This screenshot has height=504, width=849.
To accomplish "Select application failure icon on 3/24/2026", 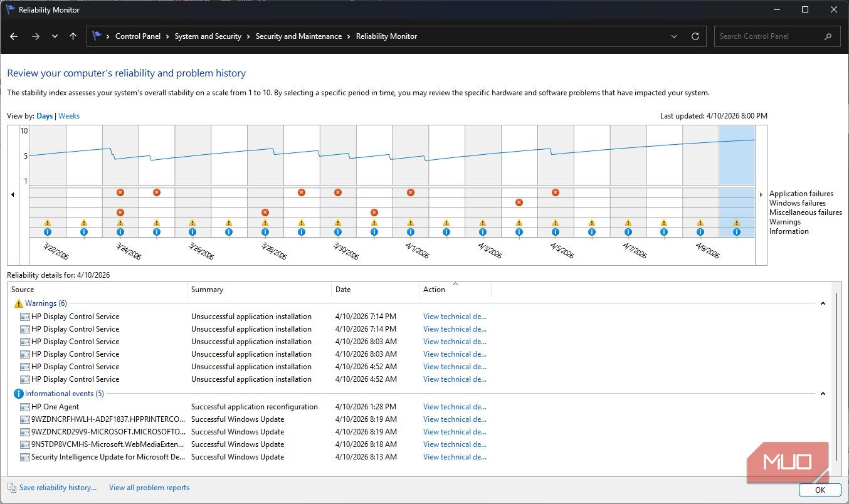I will (120, 192).
